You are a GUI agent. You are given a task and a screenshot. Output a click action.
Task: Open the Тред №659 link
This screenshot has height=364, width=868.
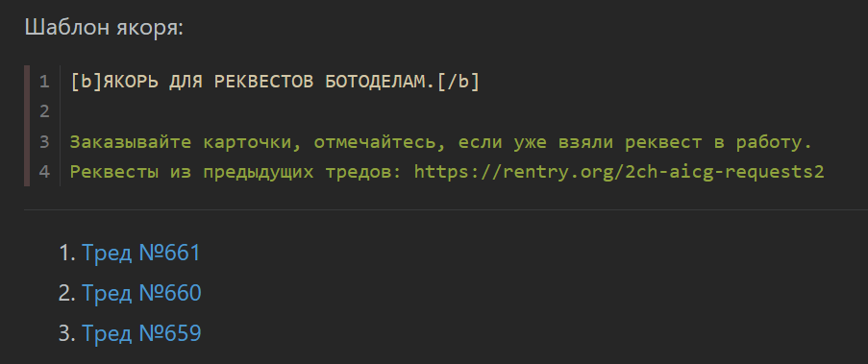[x=141, y=333]
